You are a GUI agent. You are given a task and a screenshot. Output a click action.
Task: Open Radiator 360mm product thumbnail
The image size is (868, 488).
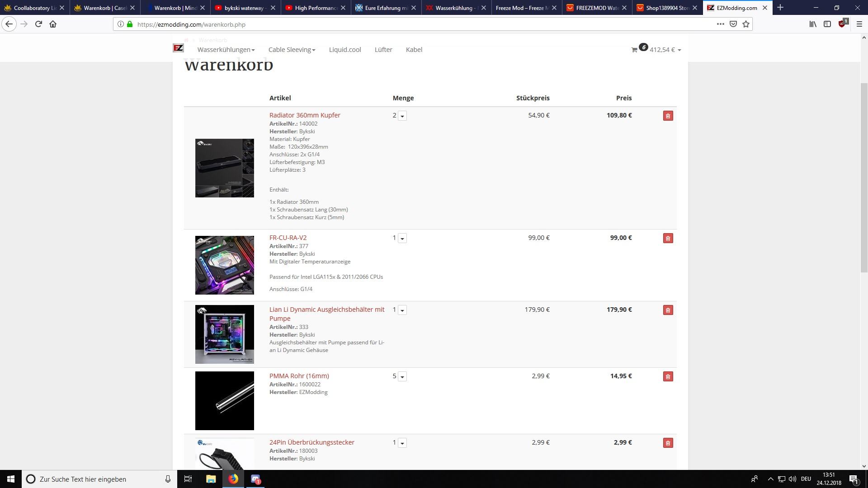point(225,168)
